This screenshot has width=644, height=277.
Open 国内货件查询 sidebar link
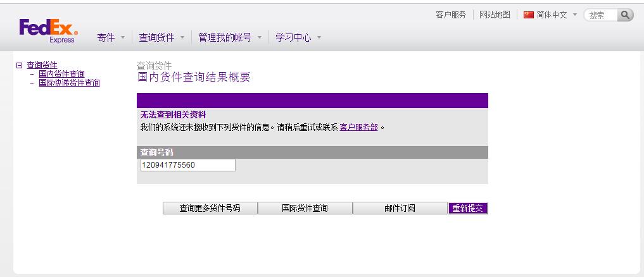(x=61, y=74)
